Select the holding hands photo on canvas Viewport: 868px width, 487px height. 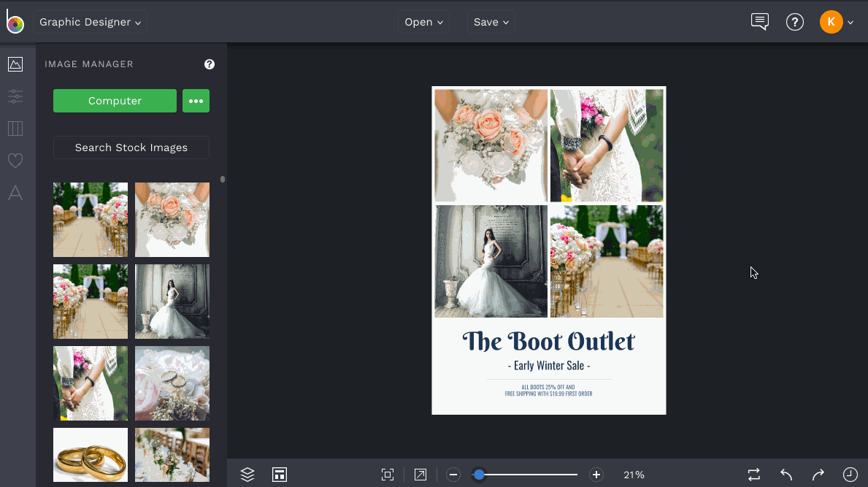(607, 145)
